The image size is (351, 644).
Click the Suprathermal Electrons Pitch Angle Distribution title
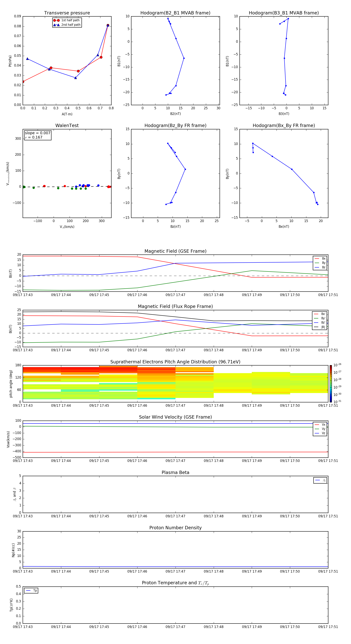click(175, 362)
